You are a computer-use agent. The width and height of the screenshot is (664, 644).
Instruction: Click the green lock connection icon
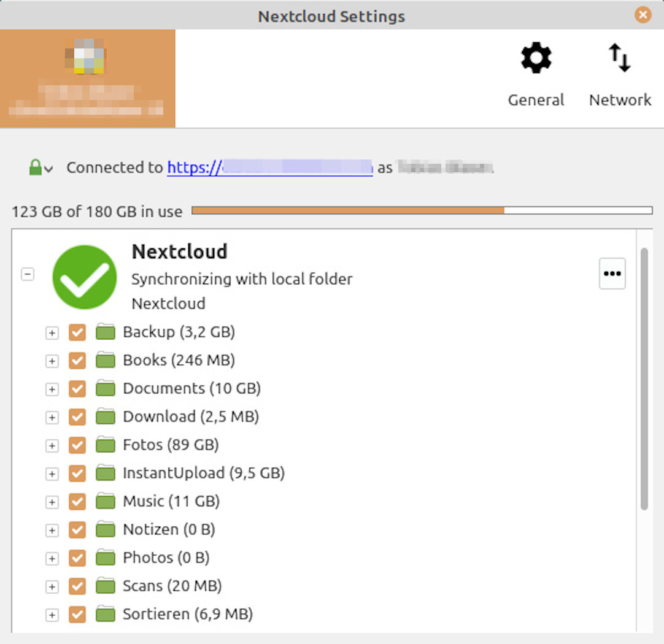(x=36, y=167)
